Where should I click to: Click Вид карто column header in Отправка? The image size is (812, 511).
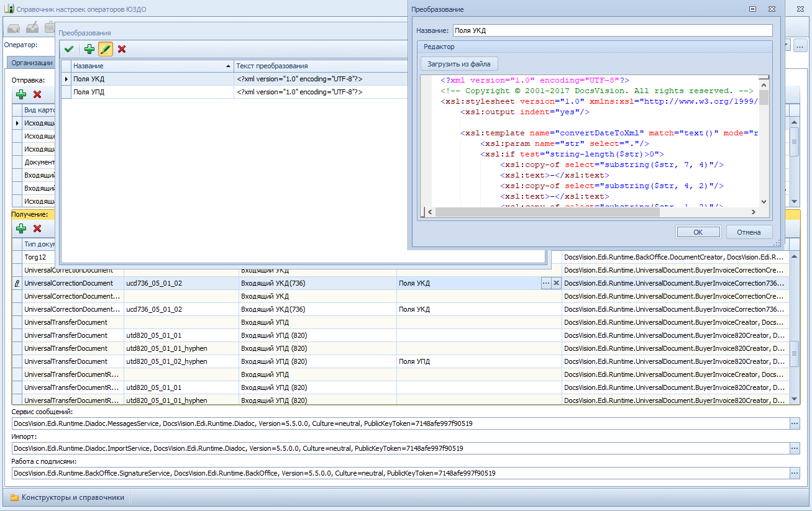[x=39, y=110]
